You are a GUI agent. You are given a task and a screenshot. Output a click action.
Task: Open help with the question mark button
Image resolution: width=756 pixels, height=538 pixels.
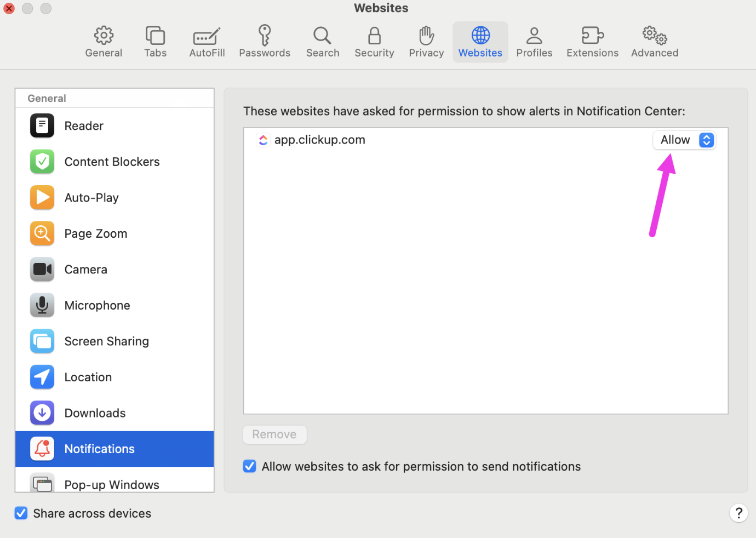point(738,513)
